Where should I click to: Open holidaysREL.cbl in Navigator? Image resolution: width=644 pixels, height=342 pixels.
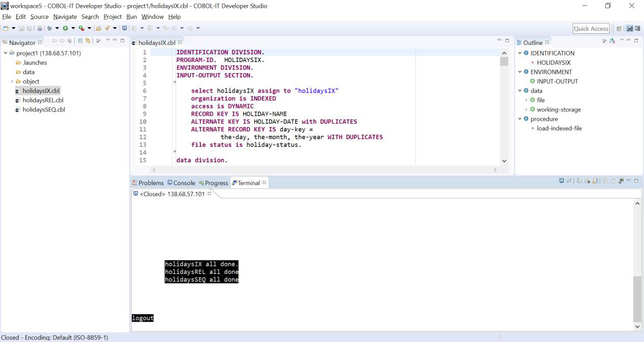pos(43,100)
